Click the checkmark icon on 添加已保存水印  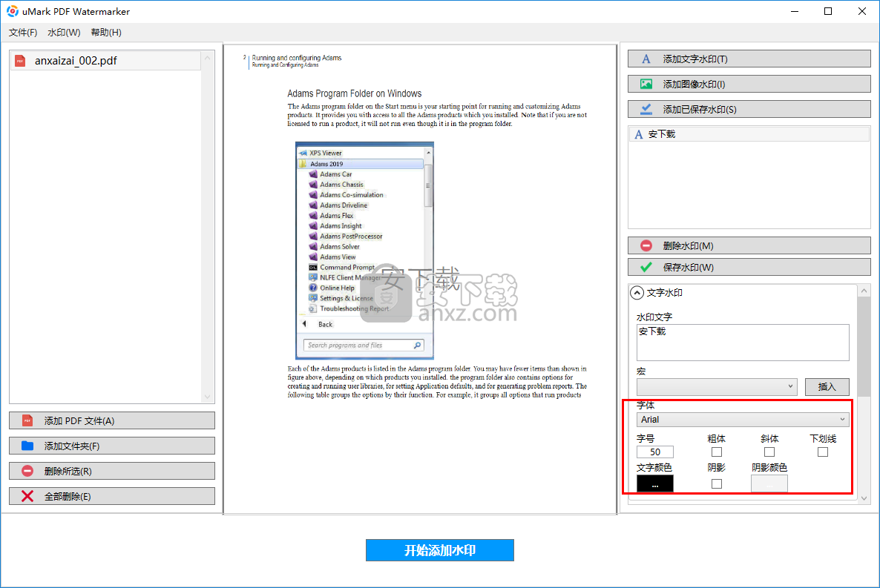646,110
